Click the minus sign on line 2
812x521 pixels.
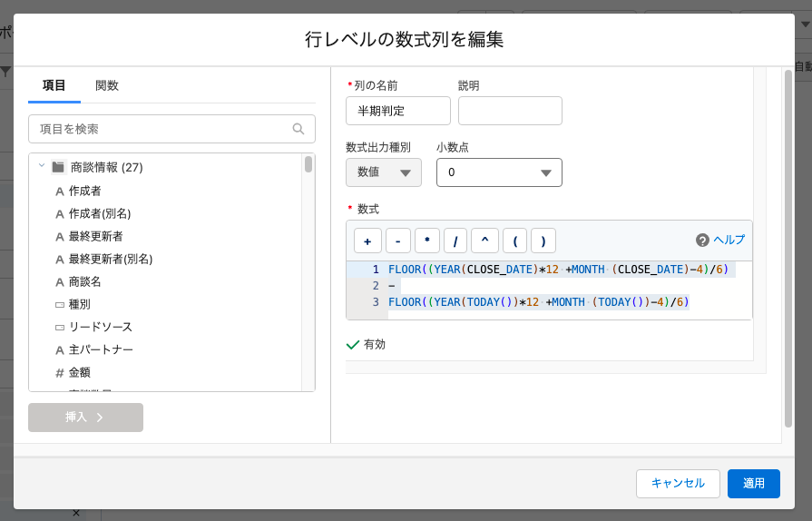392,286
